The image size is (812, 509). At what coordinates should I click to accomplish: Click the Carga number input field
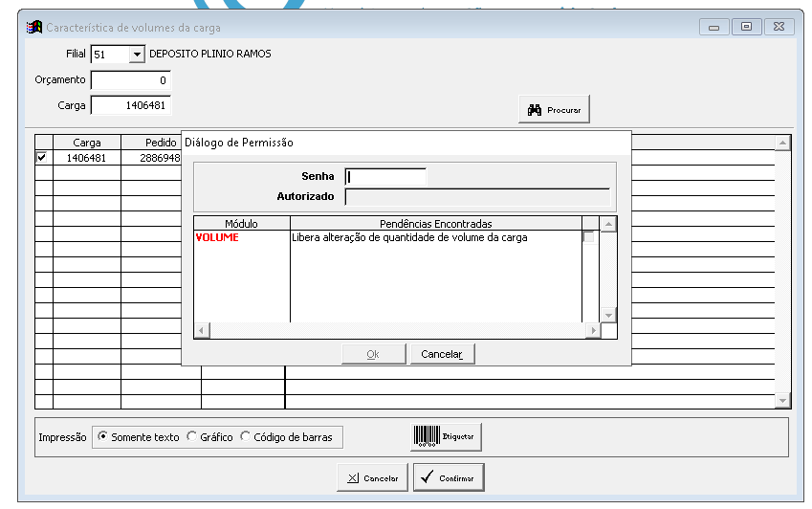pos(130,105)
